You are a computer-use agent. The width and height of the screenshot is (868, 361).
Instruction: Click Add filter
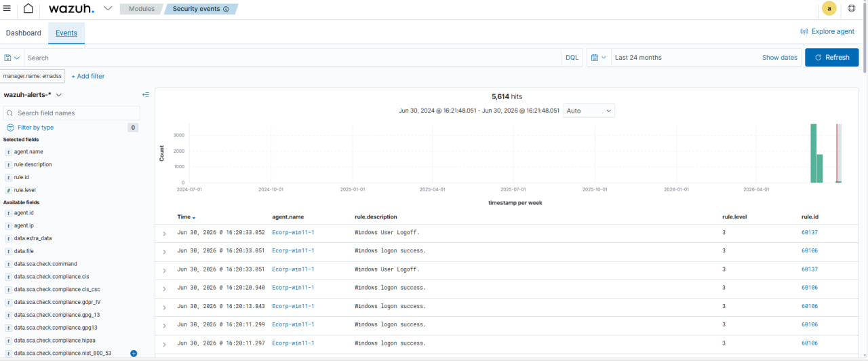point(88,77)
